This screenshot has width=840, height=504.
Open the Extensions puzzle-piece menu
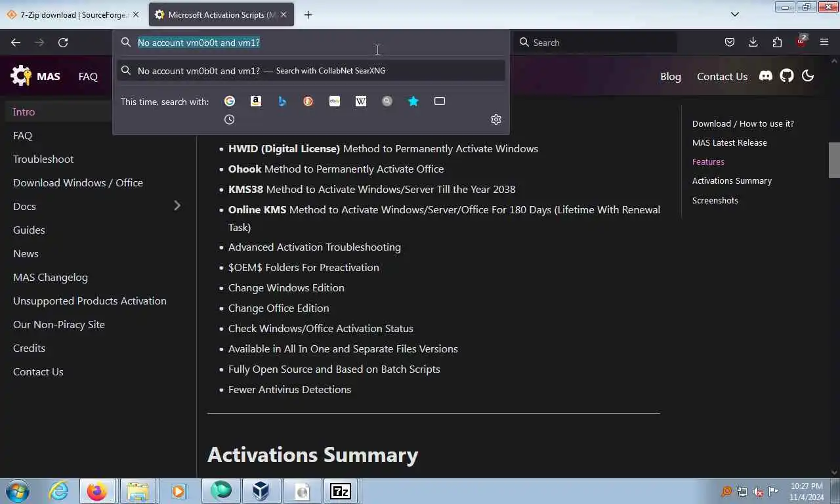pos(777,42)
